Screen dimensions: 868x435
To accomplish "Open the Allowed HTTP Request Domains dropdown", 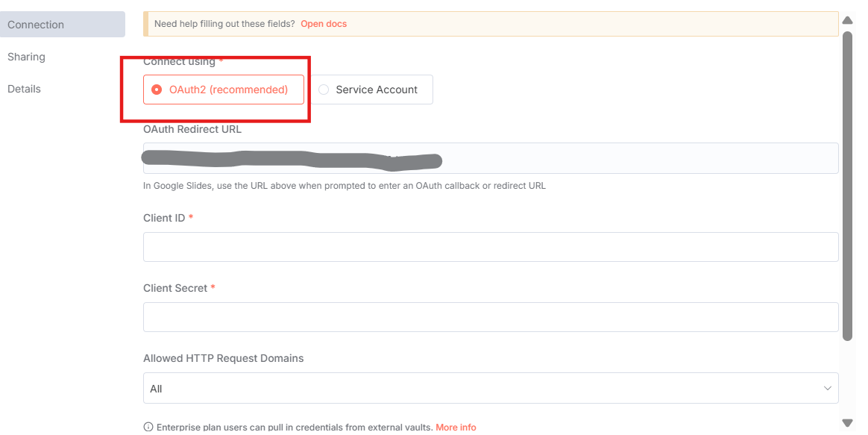I will [x=491, y=389].
